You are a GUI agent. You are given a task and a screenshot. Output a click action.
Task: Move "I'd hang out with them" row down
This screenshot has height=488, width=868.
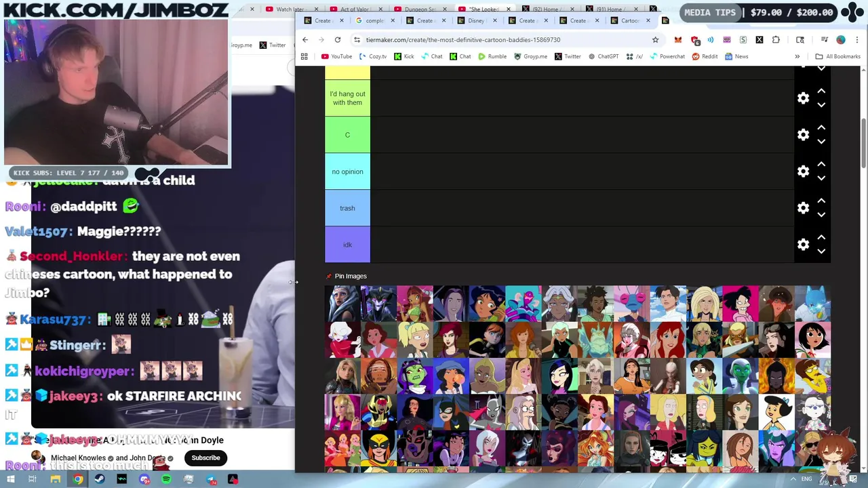point(821,105)
